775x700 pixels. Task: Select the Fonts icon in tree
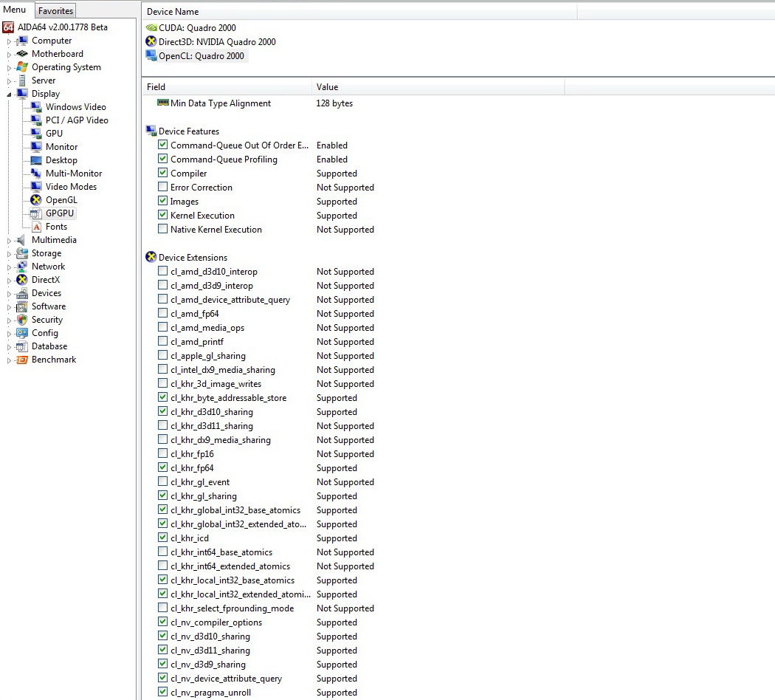pyautogui.click(x=37, y=227)
